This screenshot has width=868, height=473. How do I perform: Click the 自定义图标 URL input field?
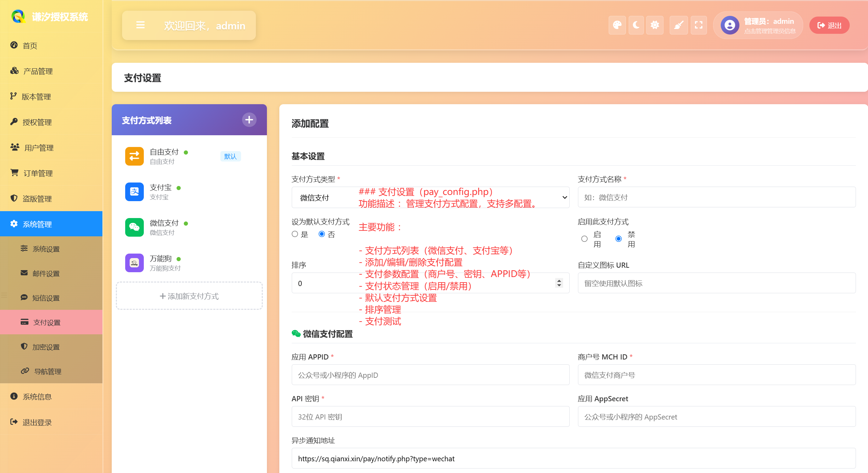tap(717, 283)
